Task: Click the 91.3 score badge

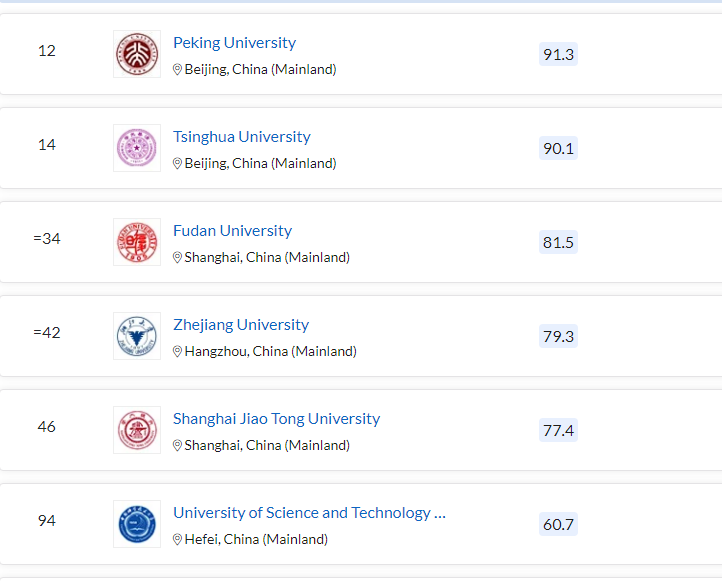Action: 558,54
